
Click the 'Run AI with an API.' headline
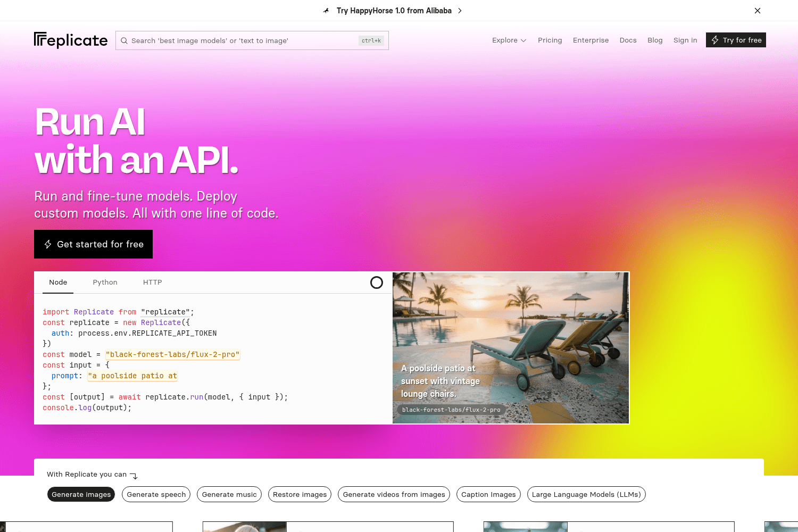137,140
